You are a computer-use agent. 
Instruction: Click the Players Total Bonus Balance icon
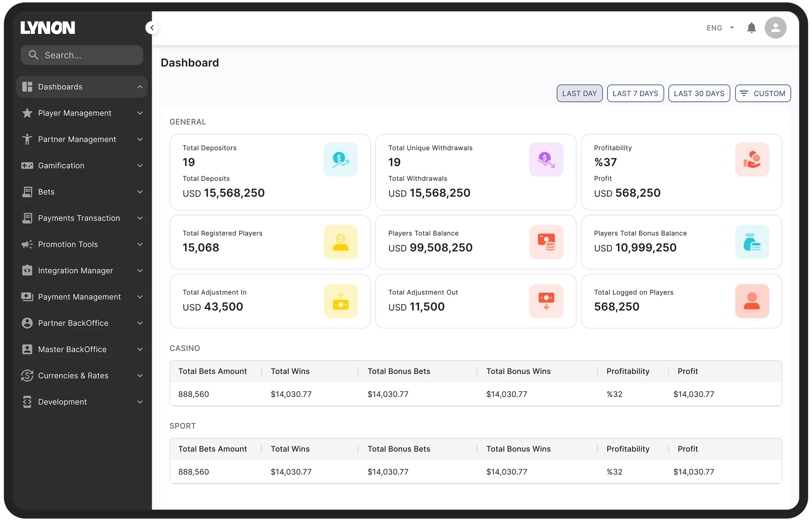752,242
